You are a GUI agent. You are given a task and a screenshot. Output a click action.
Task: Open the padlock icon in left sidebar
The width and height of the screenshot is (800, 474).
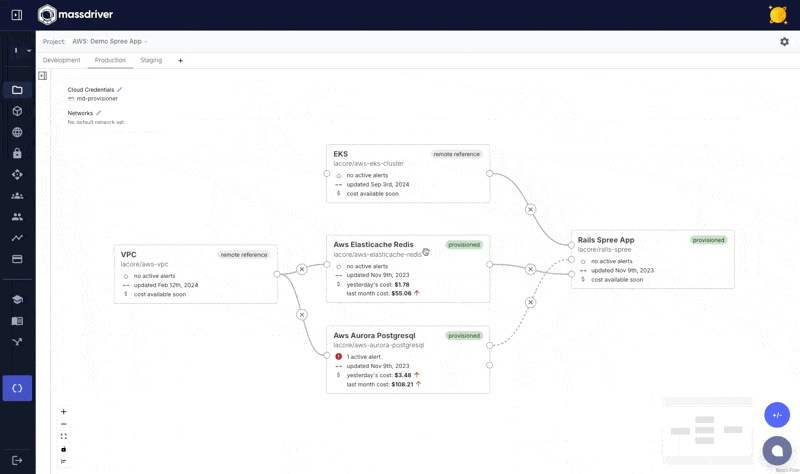point(17,153)
